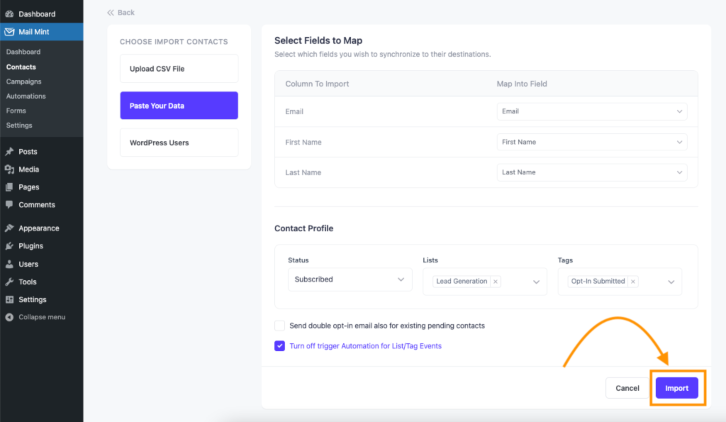Click the Media library icon
This screenshot has height=422, width=726.
[x=9, y=169]
